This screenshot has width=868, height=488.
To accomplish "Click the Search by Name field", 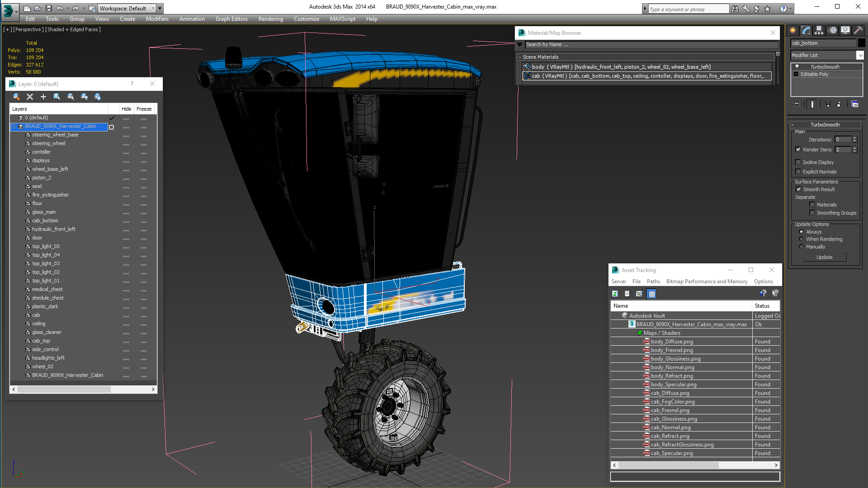I will point(651,44).
